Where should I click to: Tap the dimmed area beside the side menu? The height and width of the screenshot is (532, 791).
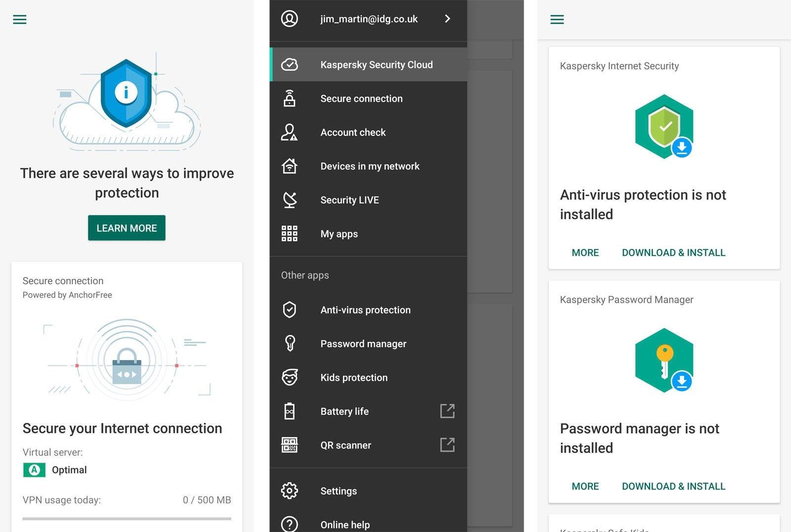point(495,266)
